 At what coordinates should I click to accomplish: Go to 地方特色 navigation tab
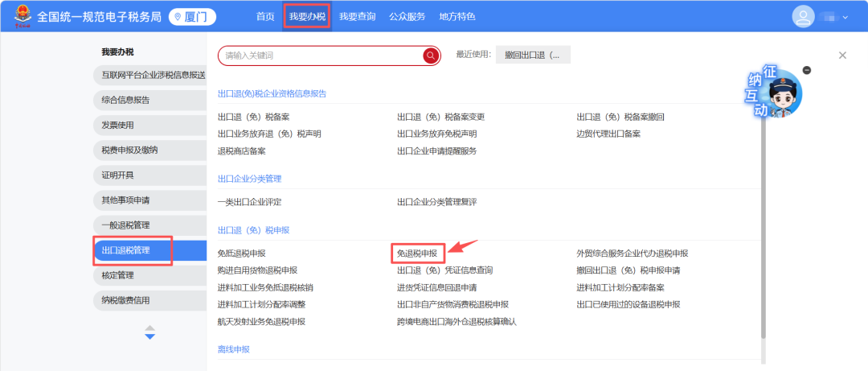[457, 17]
